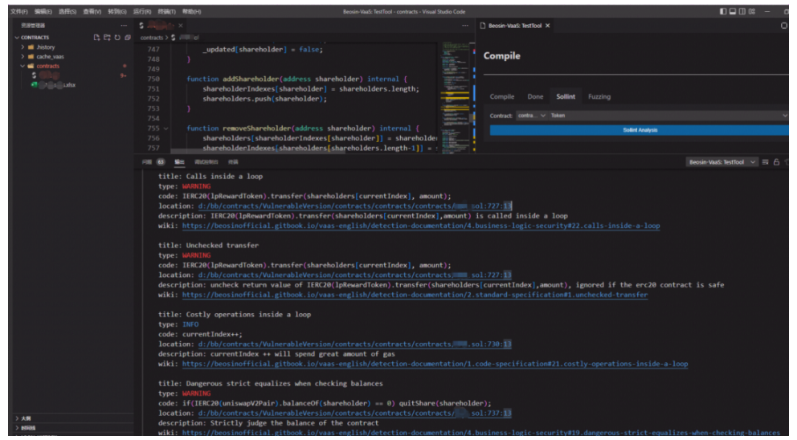Viewport: 797px width, 440px height.
Task: Open editor group more actions menu
Action: [465, 25]
